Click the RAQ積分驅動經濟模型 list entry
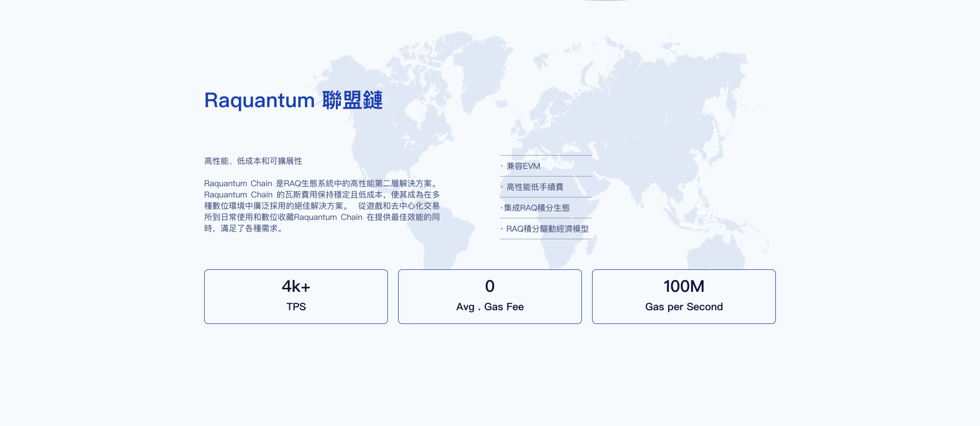 (546, 229)
